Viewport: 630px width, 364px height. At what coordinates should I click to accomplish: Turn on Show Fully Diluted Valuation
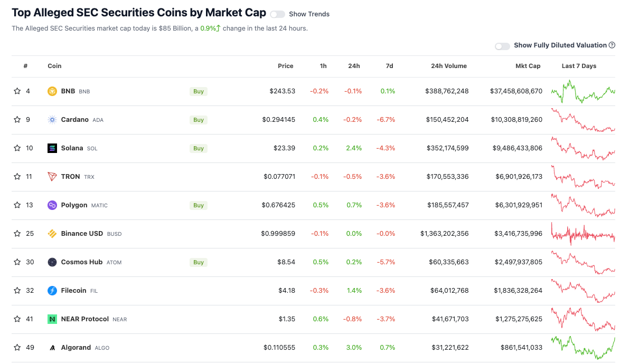point(502,46)
